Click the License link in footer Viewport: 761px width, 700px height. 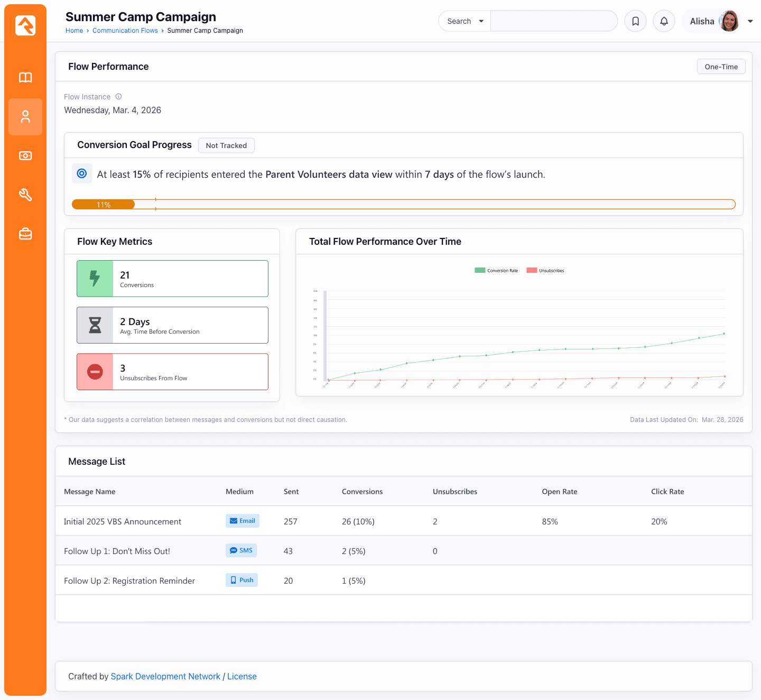pos(242,676)
